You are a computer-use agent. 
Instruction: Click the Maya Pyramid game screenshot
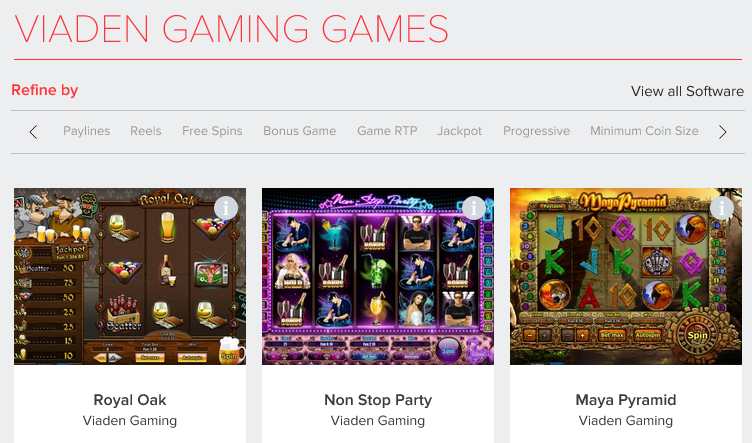pyautogui.click(x=626, y=277)
